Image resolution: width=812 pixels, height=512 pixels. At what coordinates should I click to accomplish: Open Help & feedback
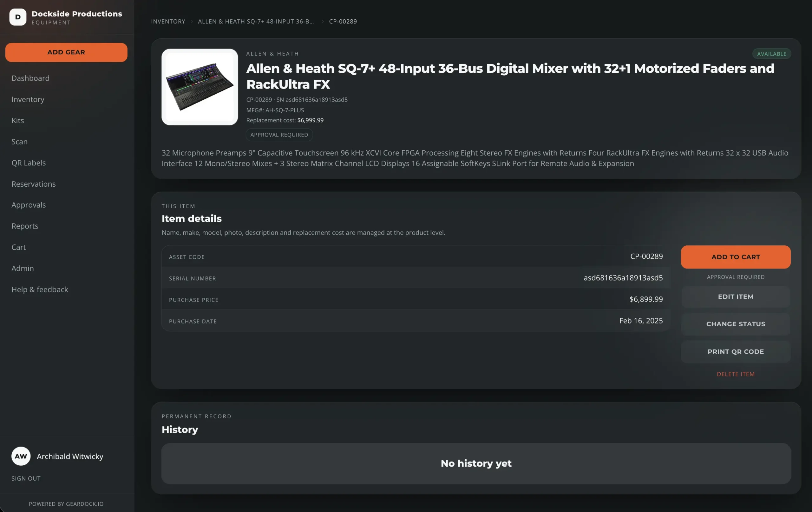(x=40, y=289)
